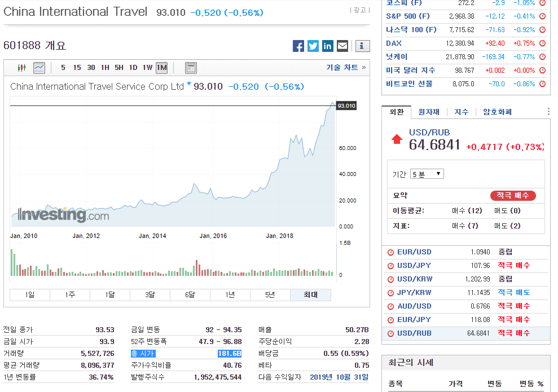Open the EUR/USD pair link
This screenshot has height=392, width=558.
pos(414,252)
